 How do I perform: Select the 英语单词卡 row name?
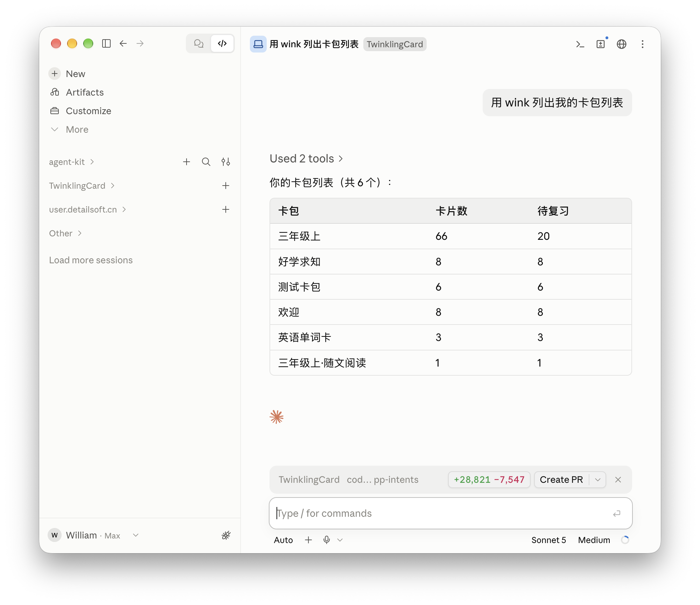tap(304, 337)
